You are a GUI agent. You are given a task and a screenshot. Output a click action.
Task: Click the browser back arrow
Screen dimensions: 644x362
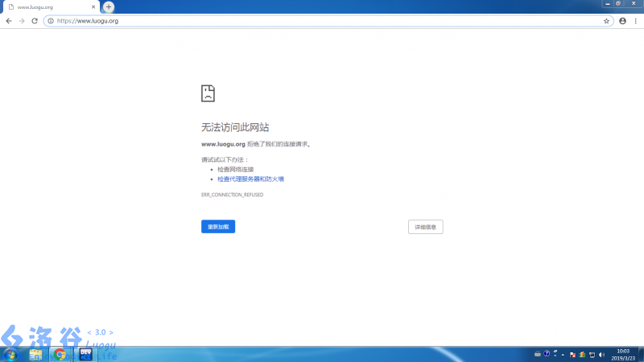coord(9,21)
